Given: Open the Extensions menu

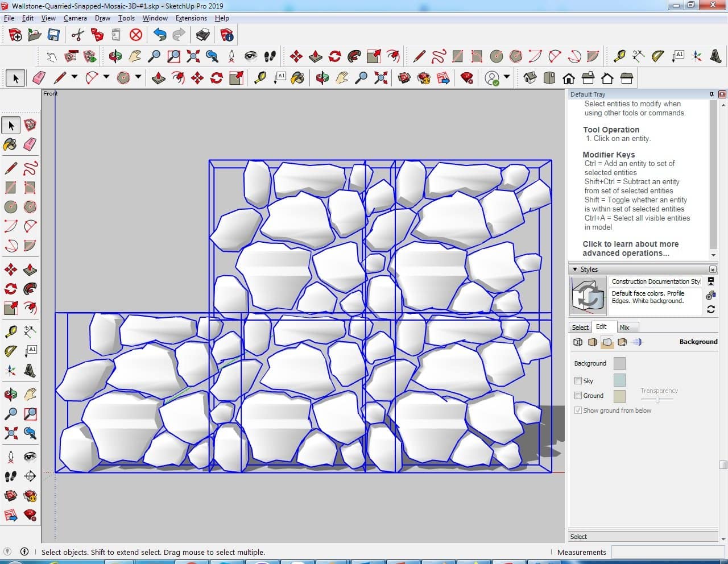Looking at the screenshot, I should pyautogui.click(x=191, y=18).
